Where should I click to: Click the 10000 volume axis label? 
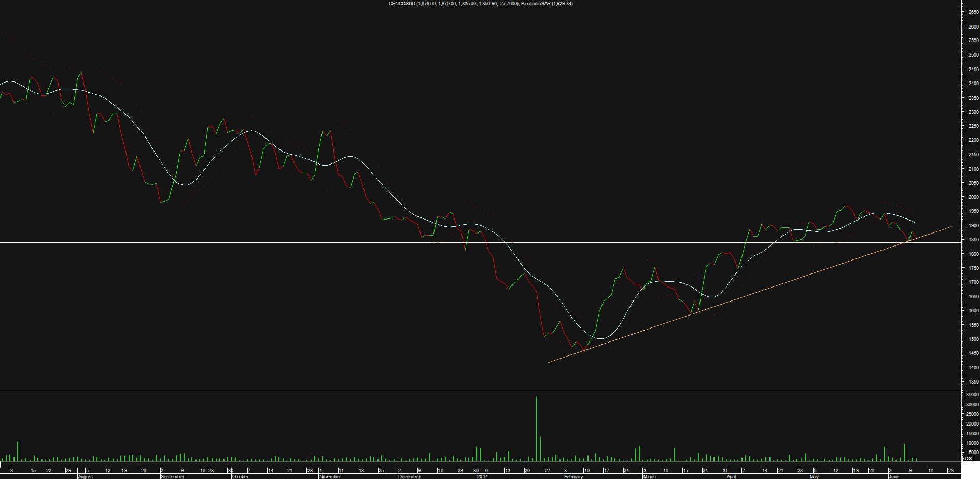[972, 443]
